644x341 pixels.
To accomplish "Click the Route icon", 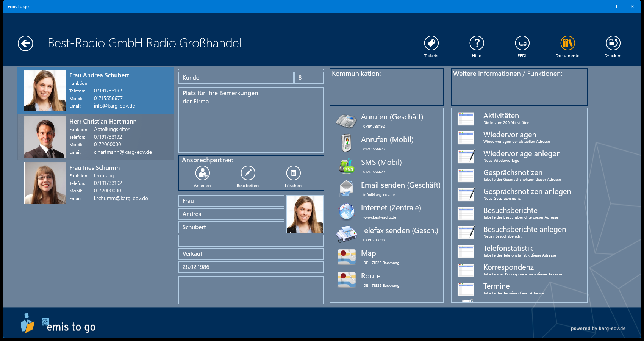I will (x=347, y=280).
